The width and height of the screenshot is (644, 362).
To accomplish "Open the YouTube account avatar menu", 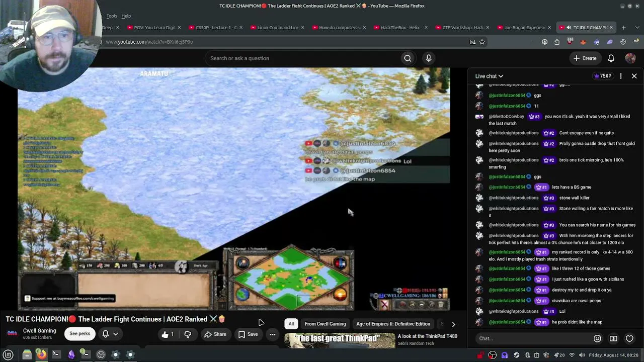I will pyautogui.click(x=630, y=58).
